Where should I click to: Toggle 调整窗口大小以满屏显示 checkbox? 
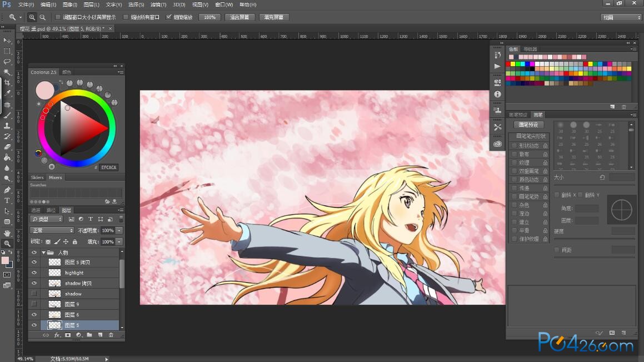57,17
